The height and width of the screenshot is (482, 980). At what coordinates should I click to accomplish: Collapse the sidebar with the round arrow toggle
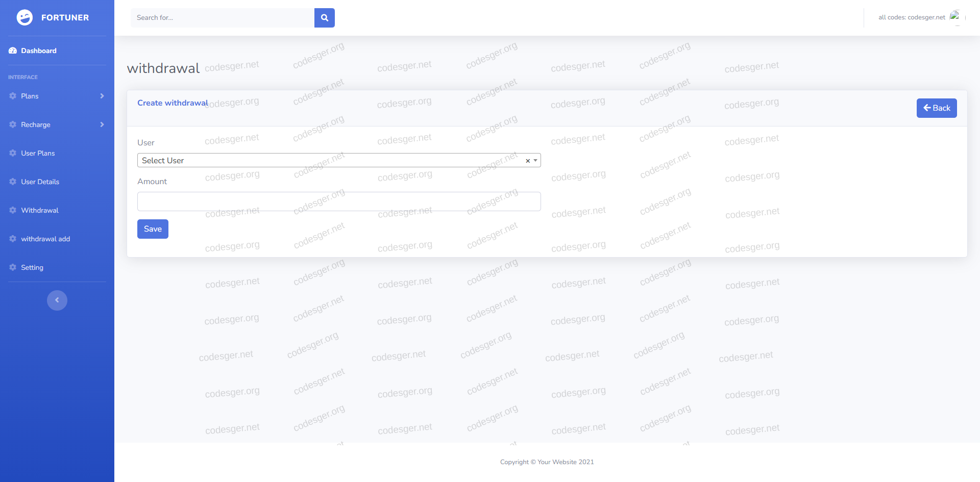[x=57, y=300]
